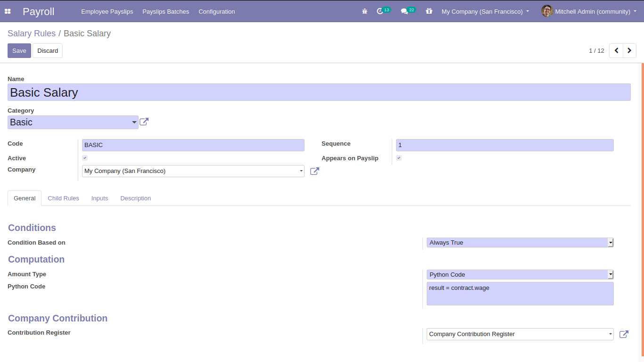Toggle Appears on Payslip checkbox
The width and height of the screenshot is (644, 362).
tap(399, 158)
